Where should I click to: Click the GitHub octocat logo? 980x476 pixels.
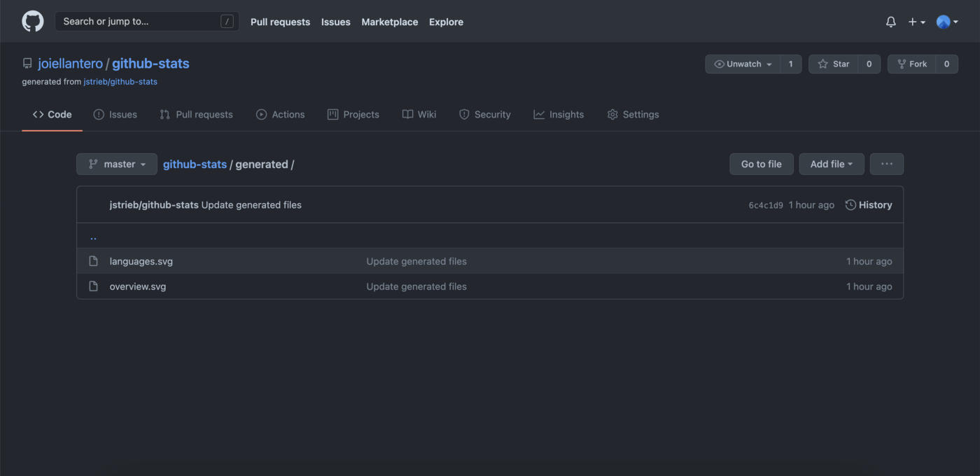tap(33, 22)
